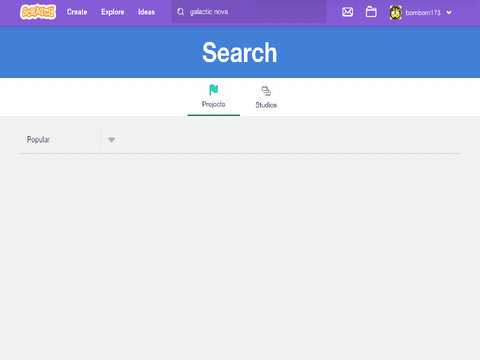Open the My Stuff folder icon
The image size is (480, 360).
pyautogui.click(x=371, y=12)
